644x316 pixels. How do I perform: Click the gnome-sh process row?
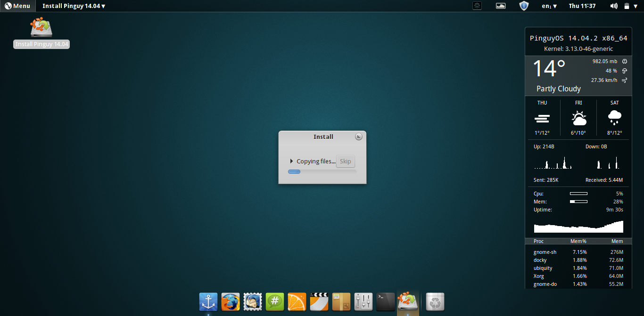[578, 252]
